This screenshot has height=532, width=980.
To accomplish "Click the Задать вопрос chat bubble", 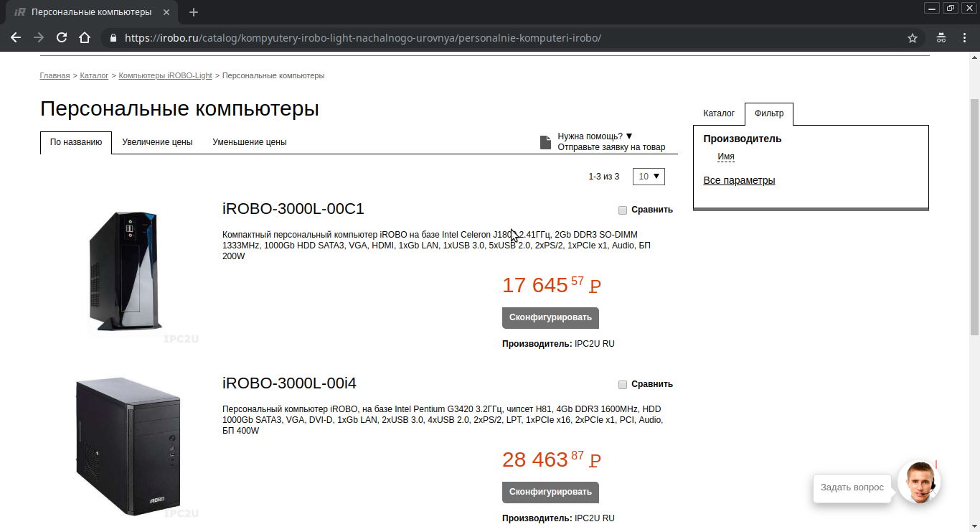I will point(852,487).
